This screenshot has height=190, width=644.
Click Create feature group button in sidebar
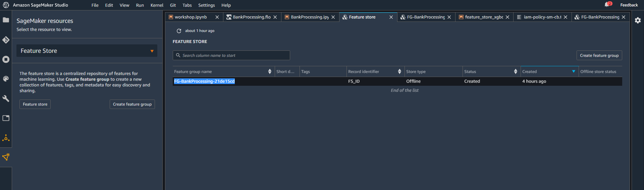point(132,104)
